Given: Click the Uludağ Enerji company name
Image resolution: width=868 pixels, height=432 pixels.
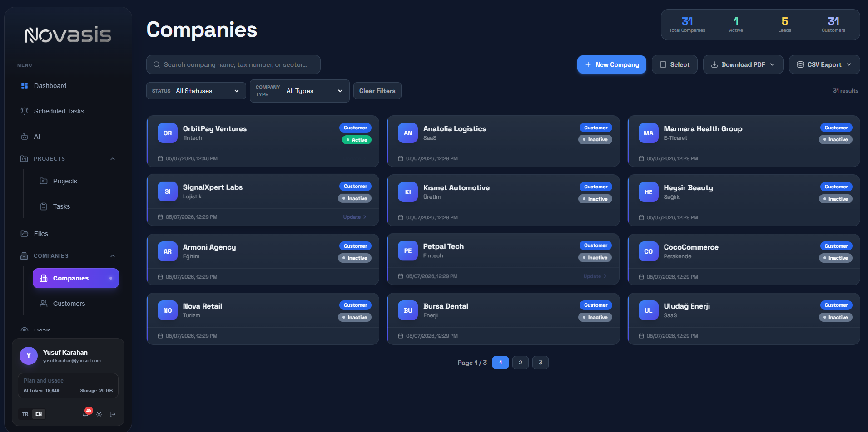Looking at the screenshot, I should coord(687,306).
